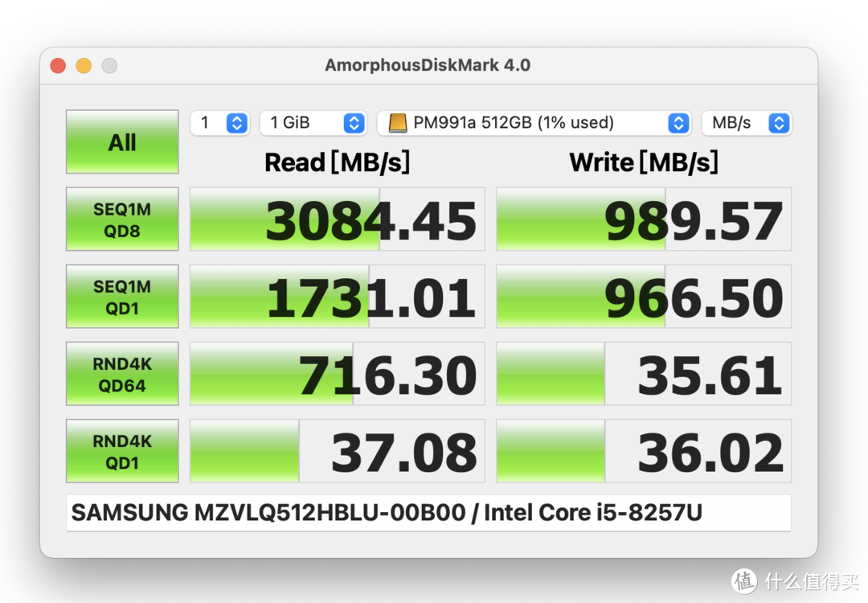Image resolution: width=868 pixels, height=603 pixels.
Task: Click the SEQ1M QD1 read result 1731.01
Action: click(x=337, y=297)
